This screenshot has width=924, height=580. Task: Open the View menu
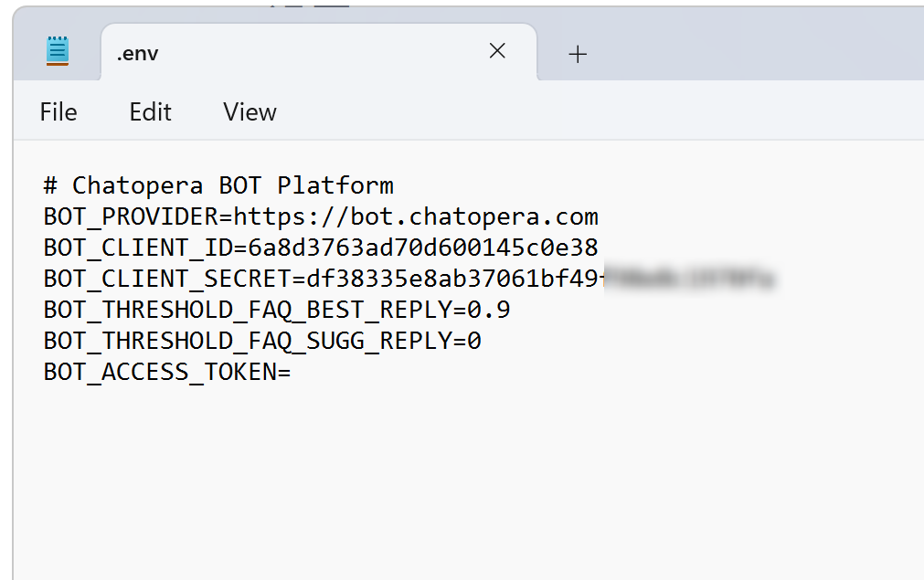[x=250, y=111]
